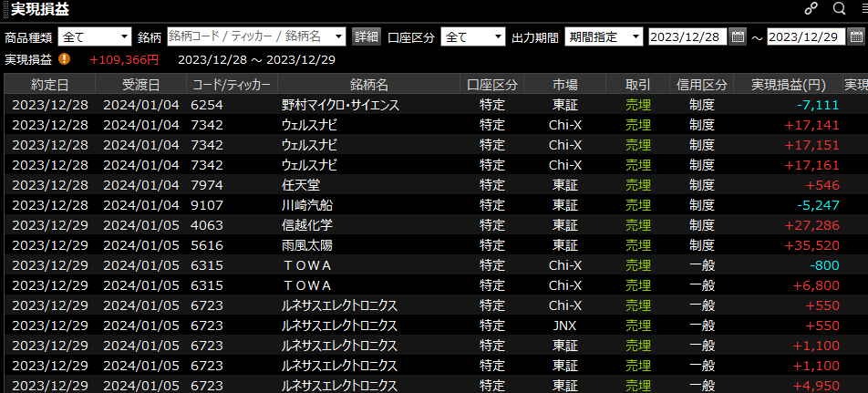Click the TOWA profit value +6,800
The image size is (868, 393).
(x=816, y=285)
